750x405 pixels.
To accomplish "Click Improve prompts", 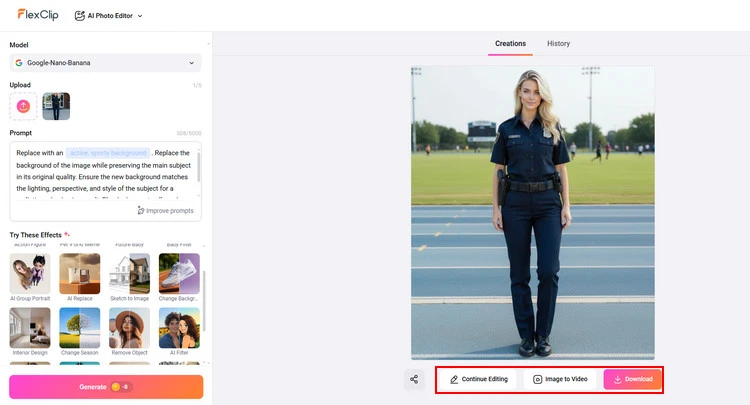I will [x=166, y=210].
